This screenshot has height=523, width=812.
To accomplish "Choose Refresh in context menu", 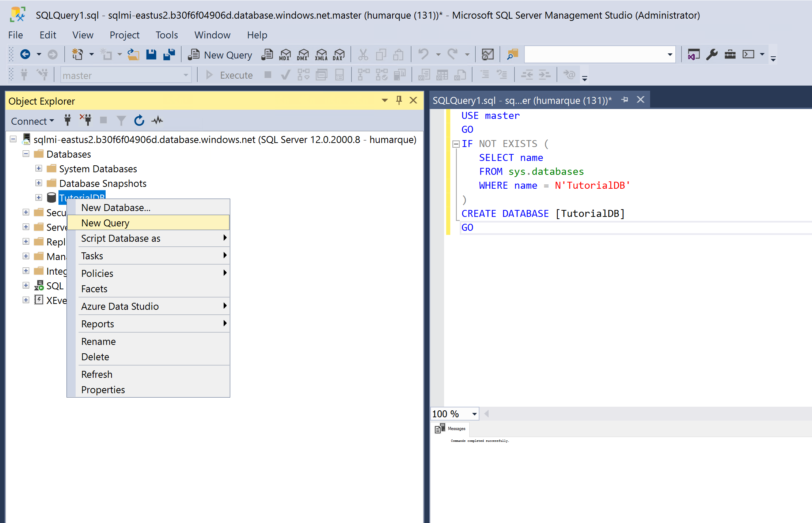I will pos(148,374).
